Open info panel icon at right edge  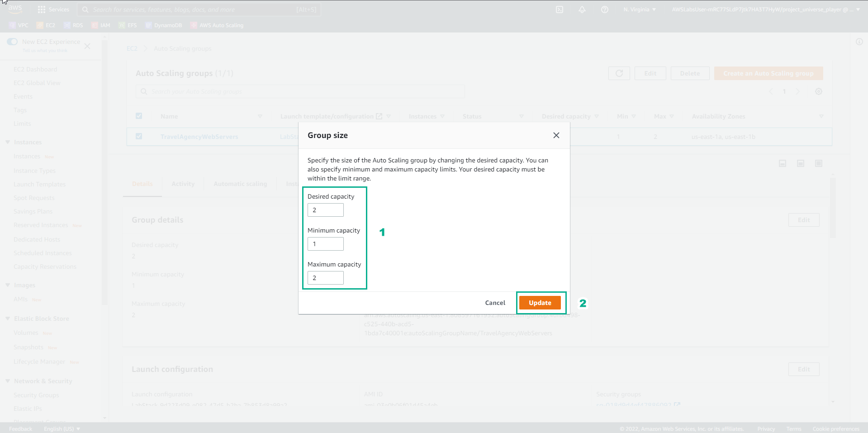click(859, 42)
